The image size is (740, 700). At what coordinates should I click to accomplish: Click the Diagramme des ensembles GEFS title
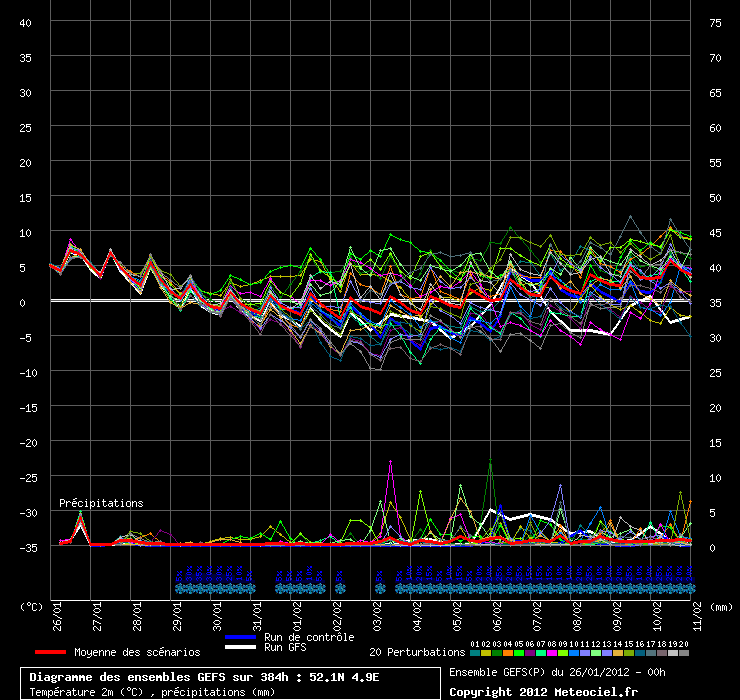tap(204, 677)
